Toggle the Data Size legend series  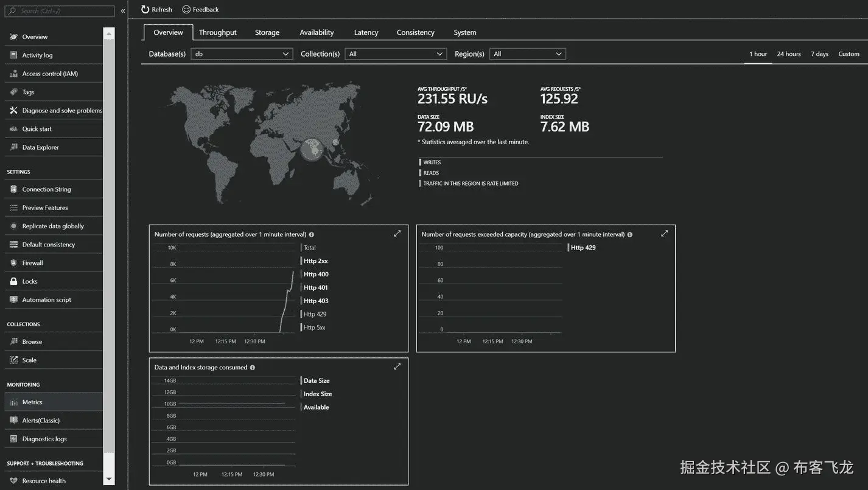316,380
